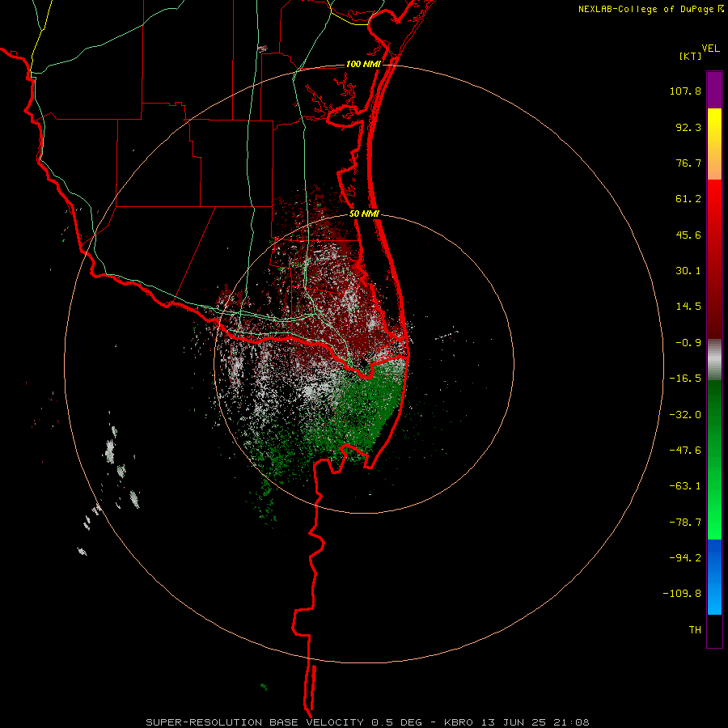The width and height of the screenshot is (728, 728).
Task: Click the 107.8 legend value
Action: [685, 91]
